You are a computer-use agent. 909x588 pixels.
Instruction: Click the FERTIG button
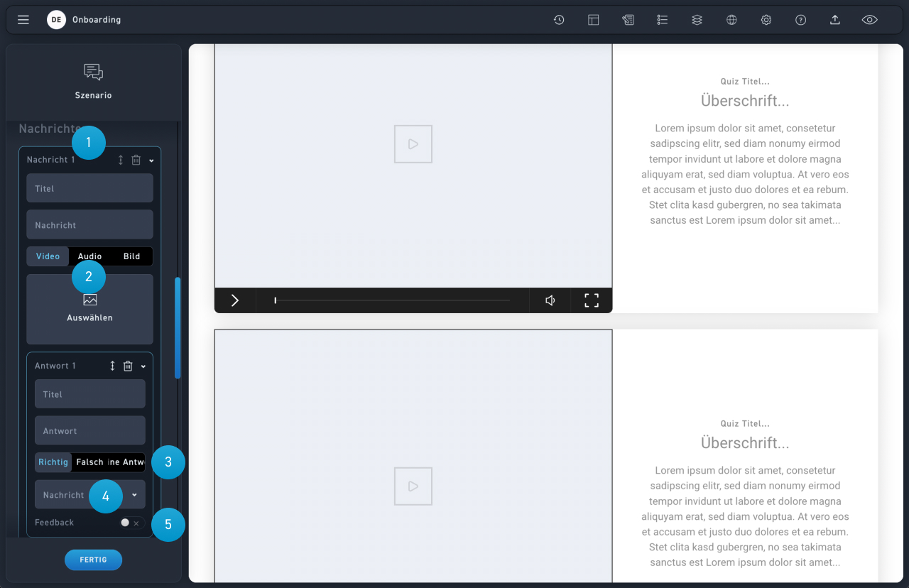point(93,560)
